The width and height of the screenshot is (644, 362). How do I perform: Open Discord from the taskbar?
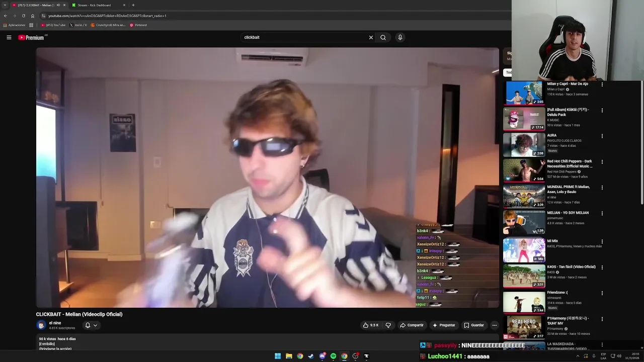click(322, 356)
